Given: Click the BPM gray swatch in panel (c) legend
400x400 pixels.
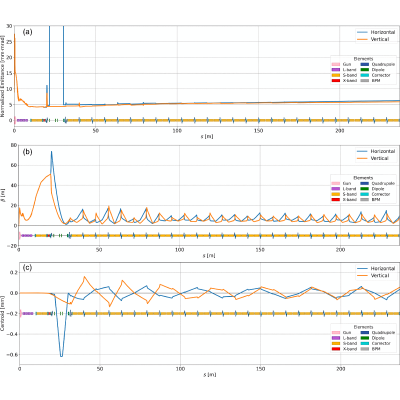Looking at the screenshot, I should pos(365,349).
